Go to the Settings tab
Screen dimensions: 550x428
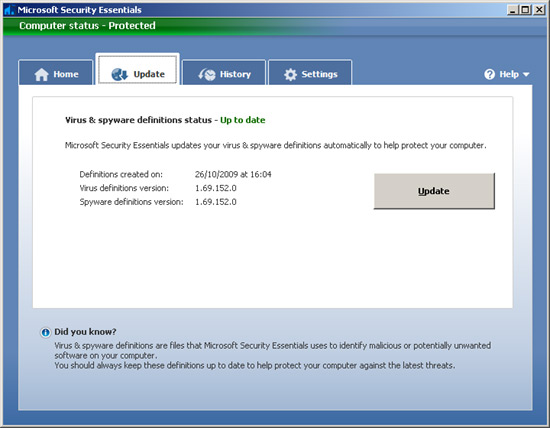[310, 73]
